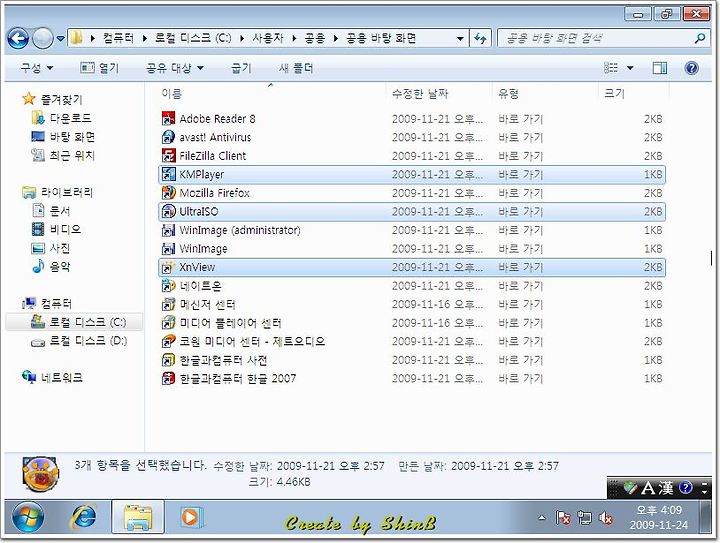Viewport: 720px width, 543px height.
Task: Open the 구성 dropdown menu
Action: coord(37,68)
